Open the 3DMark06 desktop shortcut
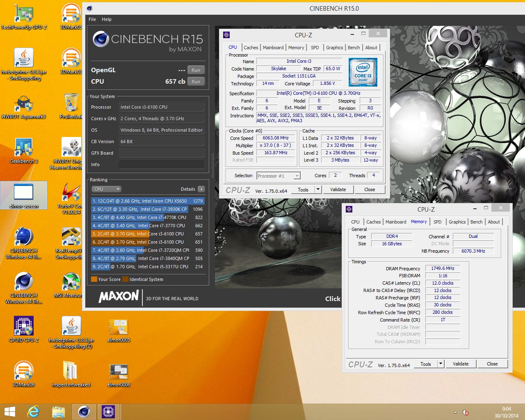The image size is (525, 420). click(24, 374)
